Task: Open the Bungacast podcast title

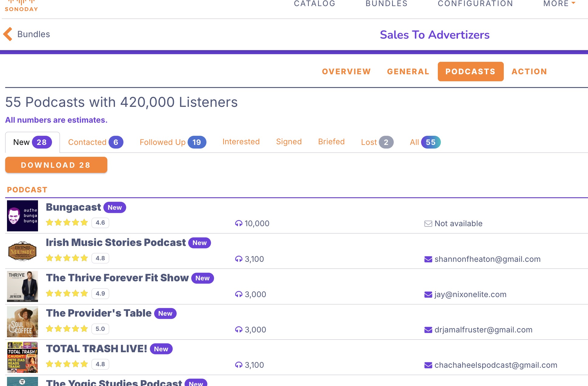Action: tap(73, 207)
